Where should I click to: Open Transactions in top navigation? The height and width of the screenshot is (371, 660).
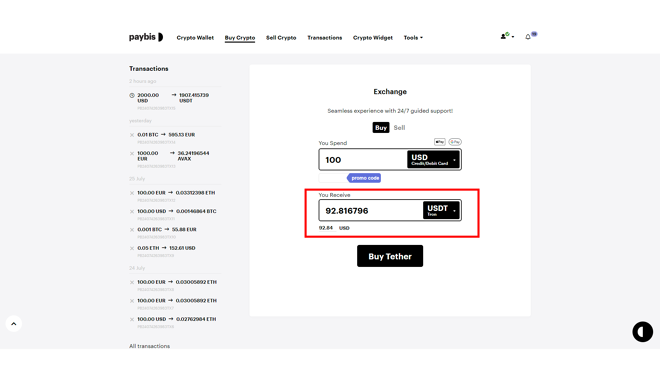pyautogui.click(x=325, y=37)
